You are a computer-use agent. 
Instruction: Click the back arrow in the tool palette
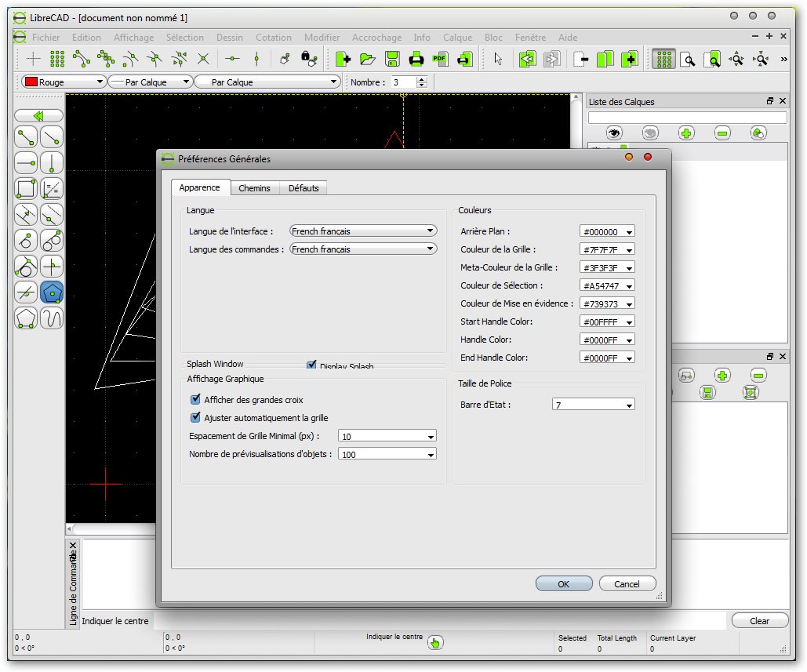pyautogui.click(x=38, y=115)
